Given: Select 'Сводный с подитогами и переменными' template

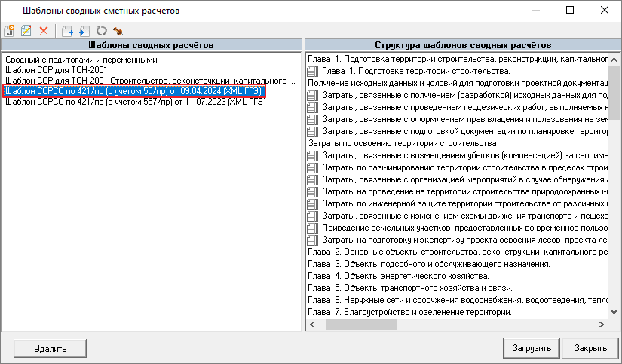Looking at the screenshot, I should point(81,59).
